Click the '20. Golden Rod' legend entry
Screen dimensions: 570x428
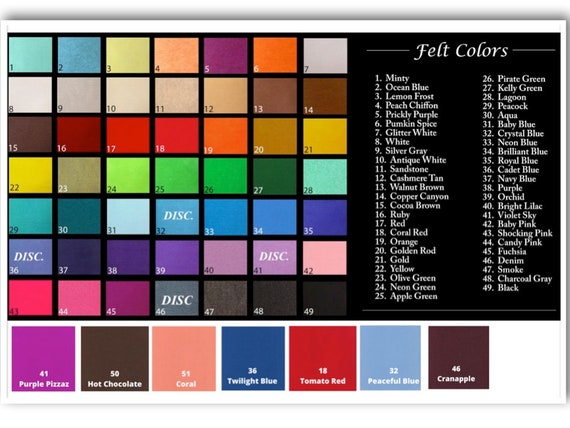(405, 251)
